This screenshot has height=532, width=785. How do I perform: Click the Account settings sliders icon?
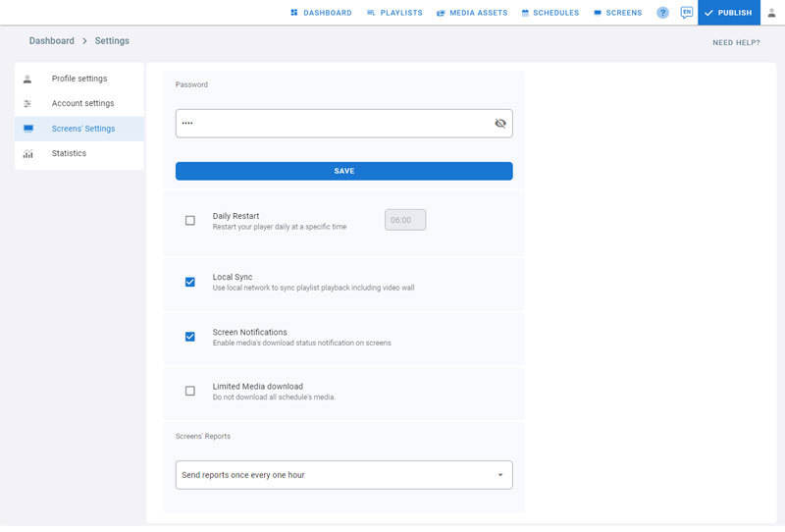(27, 104)
